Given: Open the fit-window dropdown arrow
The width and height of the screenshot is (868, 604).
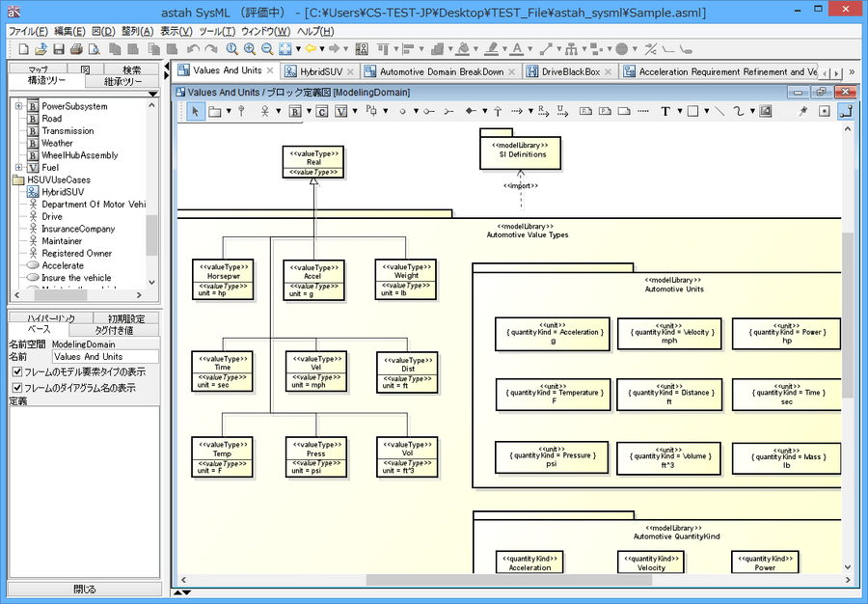Looking at the screenshot, I should (298, 49).
